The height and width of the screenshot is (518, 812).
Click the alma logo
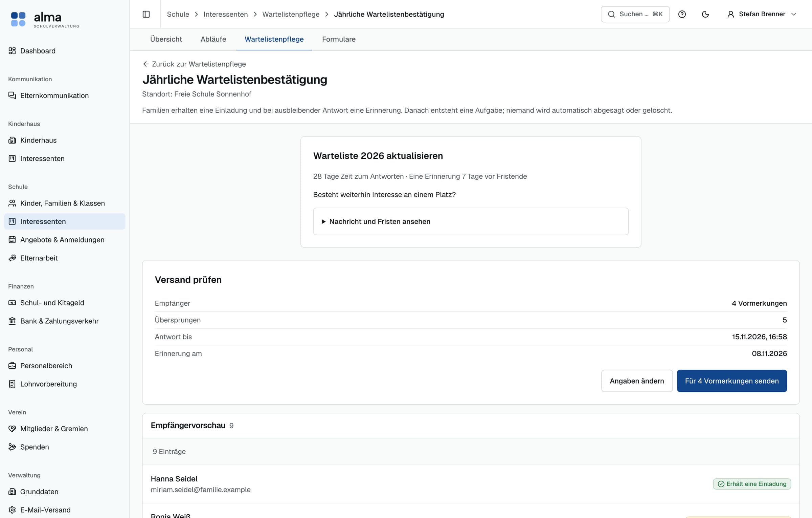tap(45, 19)
